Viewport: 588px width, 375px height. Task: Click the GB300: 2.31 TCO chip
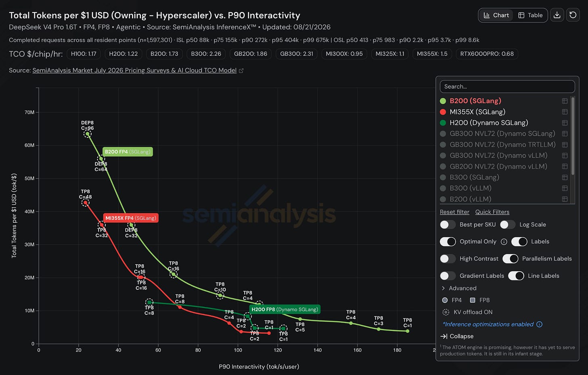click(x=297, y=54)
